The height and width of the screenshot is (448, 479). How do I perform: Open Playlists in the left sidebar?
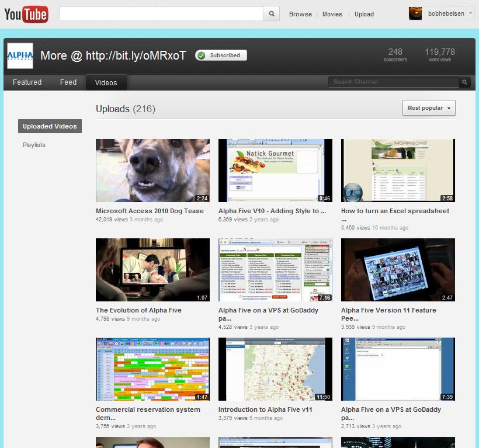(34, 145)
